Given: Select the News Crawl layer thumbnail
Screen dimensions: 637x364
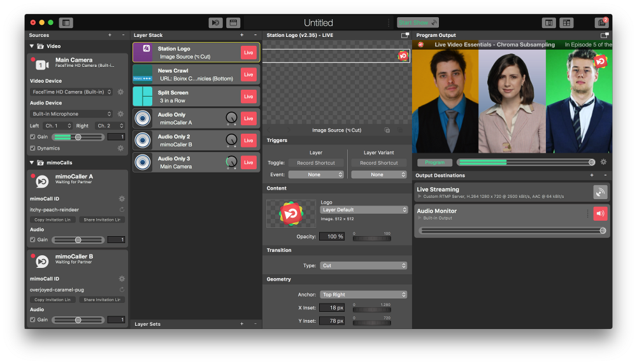Looking at the screenshot, I should pyautogui.click(x=143, y=74).
